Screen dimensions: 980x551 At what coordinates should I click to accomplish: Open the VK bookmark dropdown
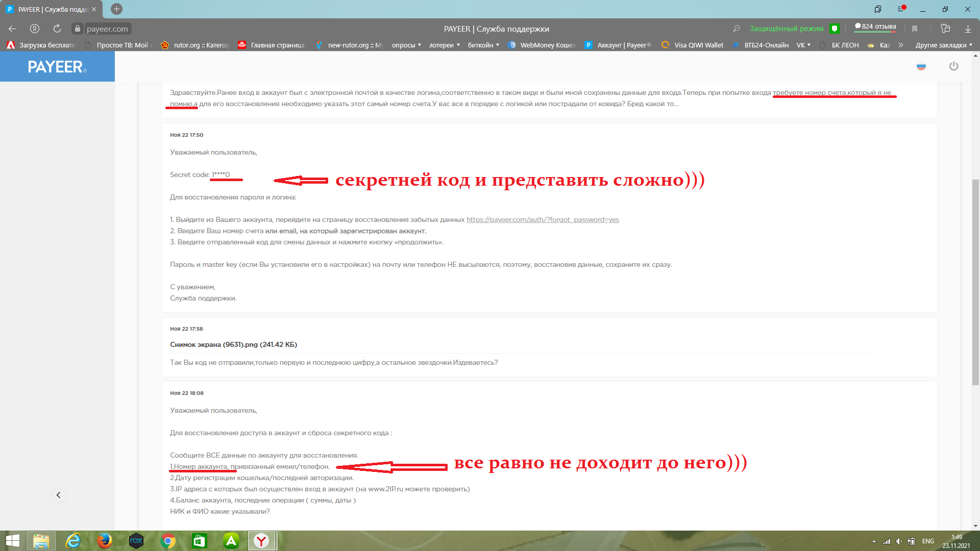click(803, 45)
